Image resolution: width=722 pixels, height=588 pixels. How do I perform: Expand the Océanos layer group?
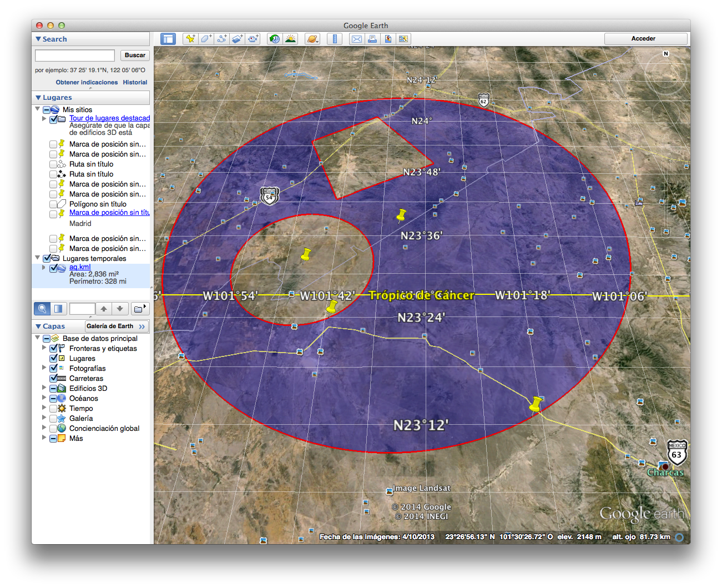coord(44,398)
